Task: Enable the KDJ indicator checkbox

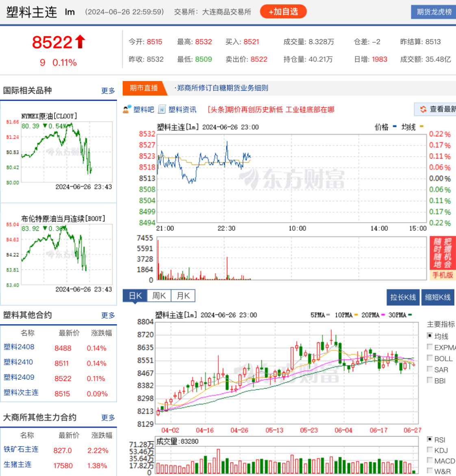Action: click(430, 450)
